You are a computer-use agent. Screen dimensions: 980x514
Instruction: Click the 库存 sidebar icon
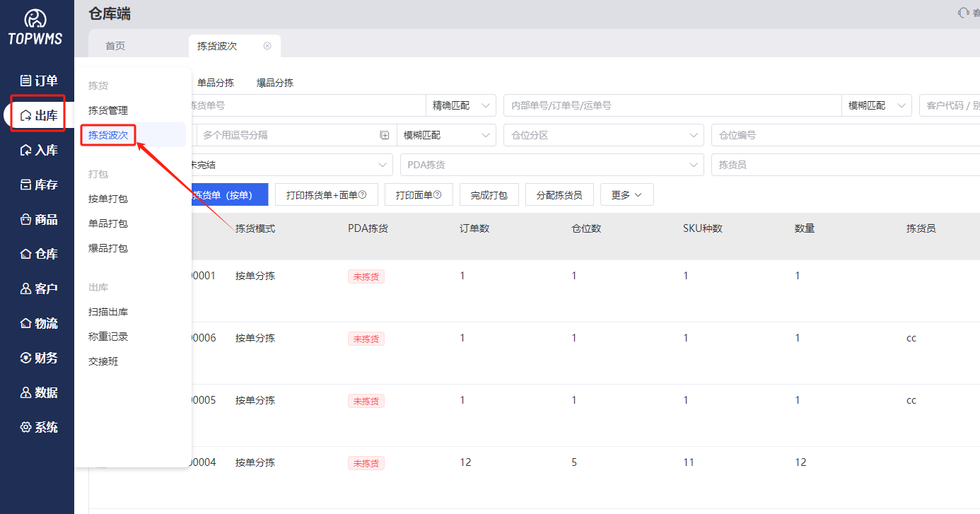(25, 185)
